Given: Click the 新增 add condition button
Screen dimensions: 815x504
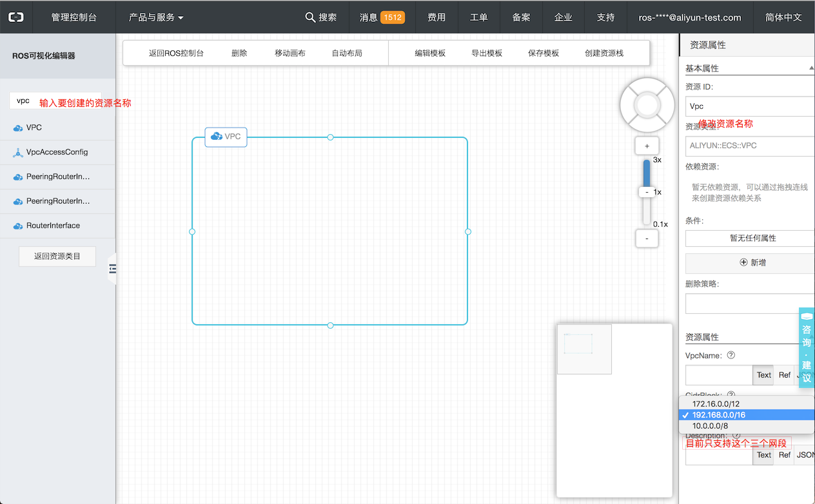Looking at the screenshot, I should (750, 263).
